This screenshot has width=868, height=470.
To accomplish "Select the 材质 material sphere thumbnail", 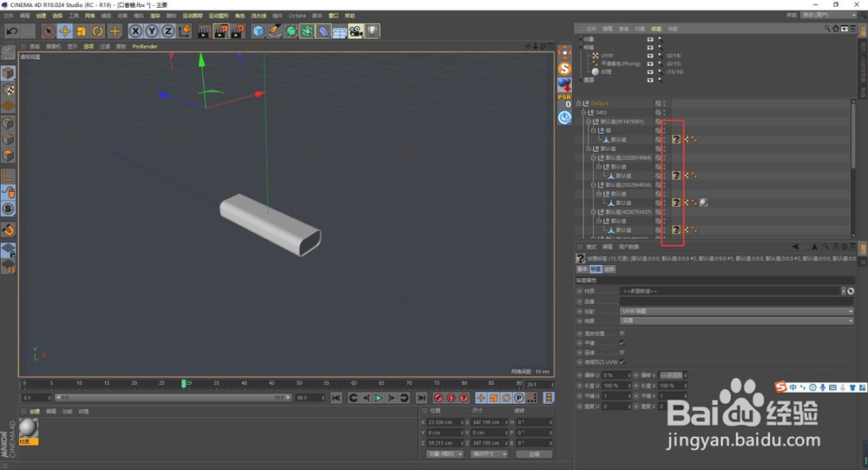I will (29, 428).
